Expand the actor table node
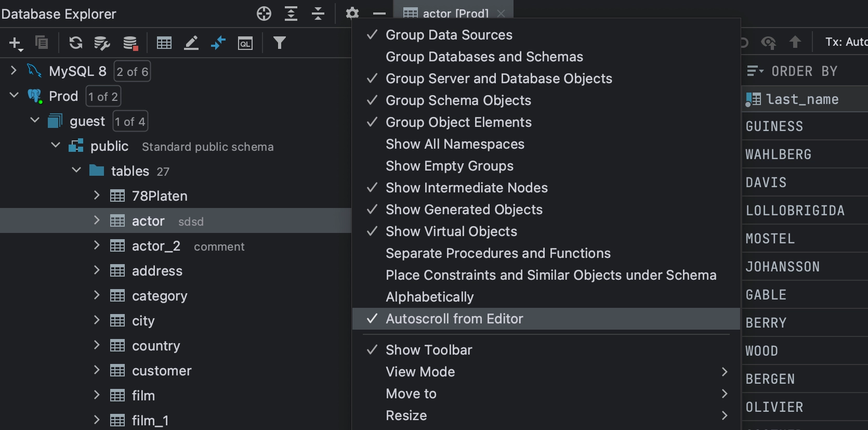The width and height of the screenshot is (868, 430). point(97,220)
